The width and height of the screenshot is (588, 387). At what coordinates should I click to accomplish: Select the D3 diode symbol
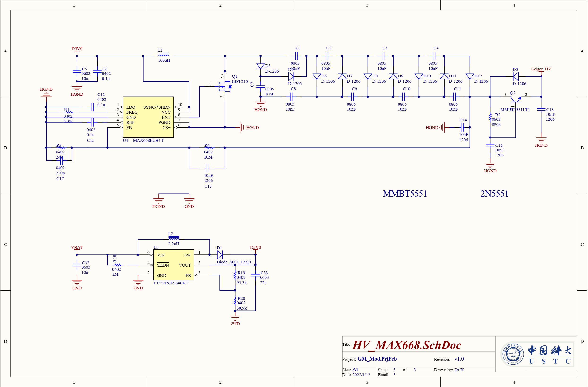tap(260, 66)
